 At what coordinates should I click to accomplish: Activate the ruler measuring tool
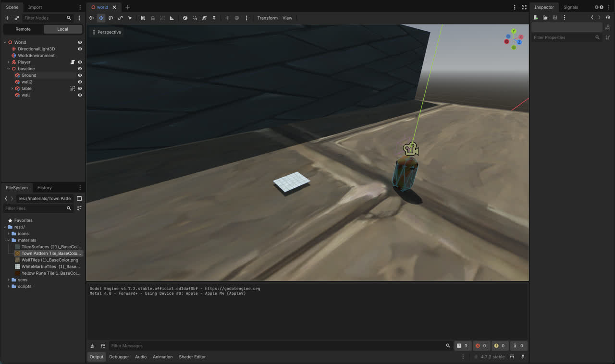172,18
